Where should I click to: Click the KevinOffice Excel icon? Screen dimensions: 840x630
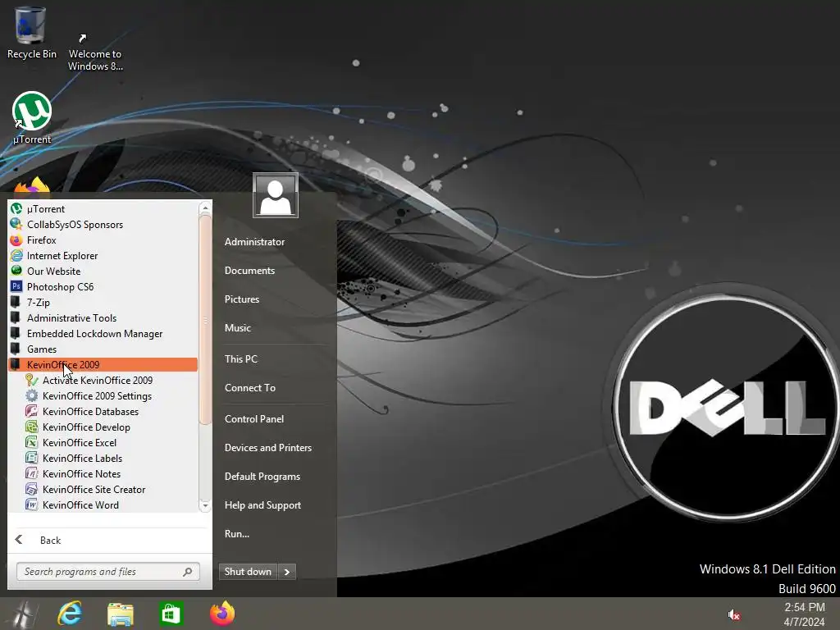pyautogui.click(x=32, y=442)
